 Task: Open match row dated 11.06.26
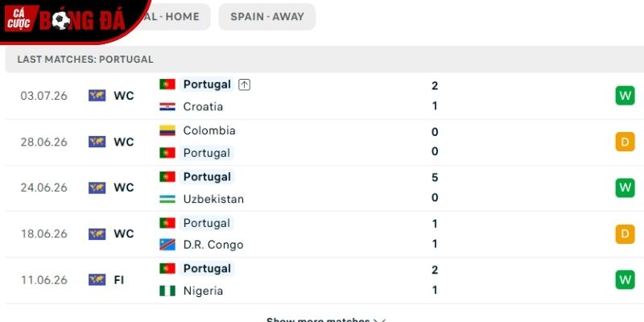pyautogui.click(x=322, y=280)
